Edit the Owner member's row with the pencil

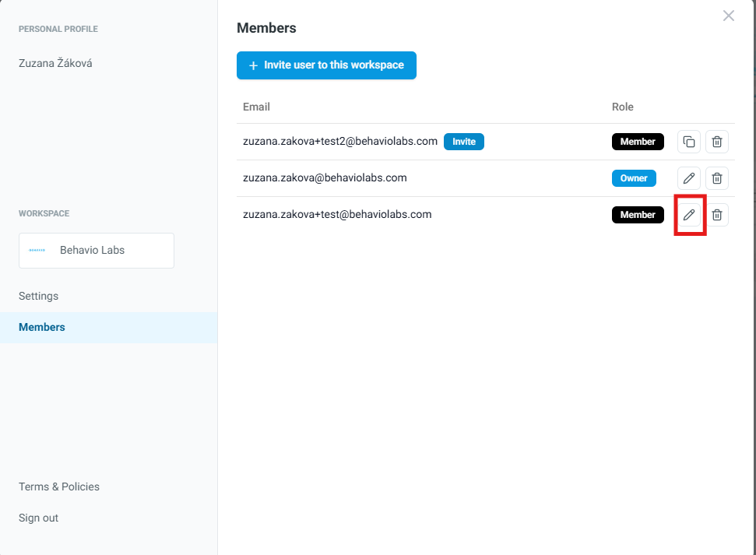pos(689,178)
